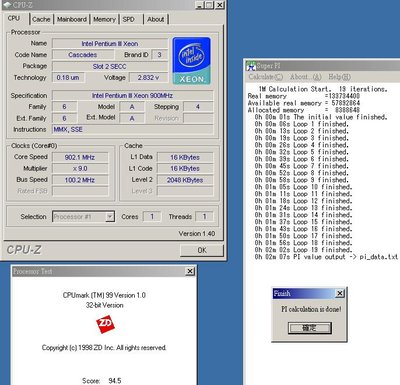Close the CPU-Z window
Image resolution: width=400 pixels, height=385 pixels.
219,5
